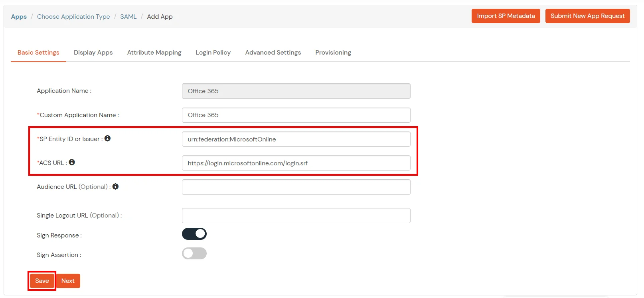Save the app settings

[x=42, y=281]
